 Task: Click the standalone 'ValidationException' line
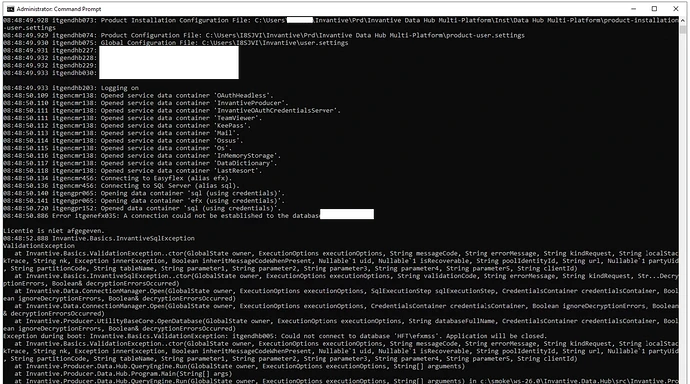39,246
